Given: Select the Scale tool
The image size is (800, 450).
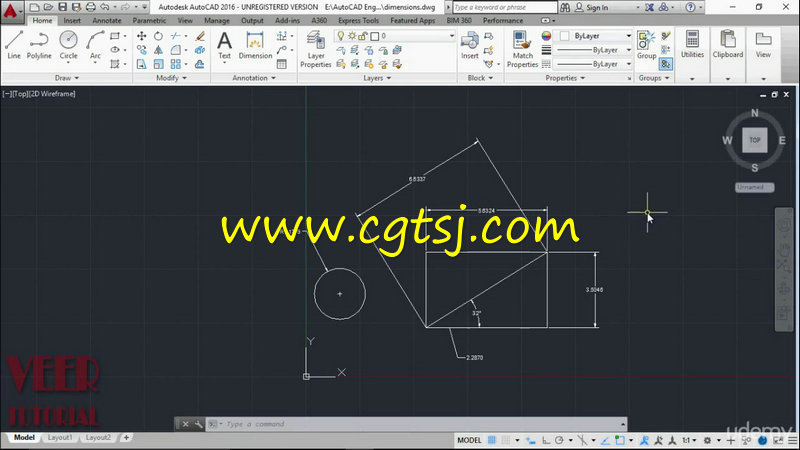Looking at the screenshot, I should pos(159,64).
